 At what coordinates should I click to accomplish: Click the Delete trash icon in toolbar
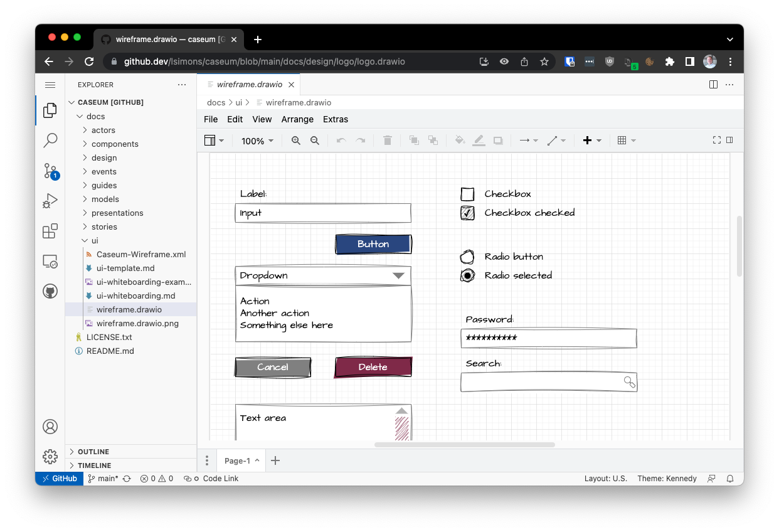[x=388, y=141]
